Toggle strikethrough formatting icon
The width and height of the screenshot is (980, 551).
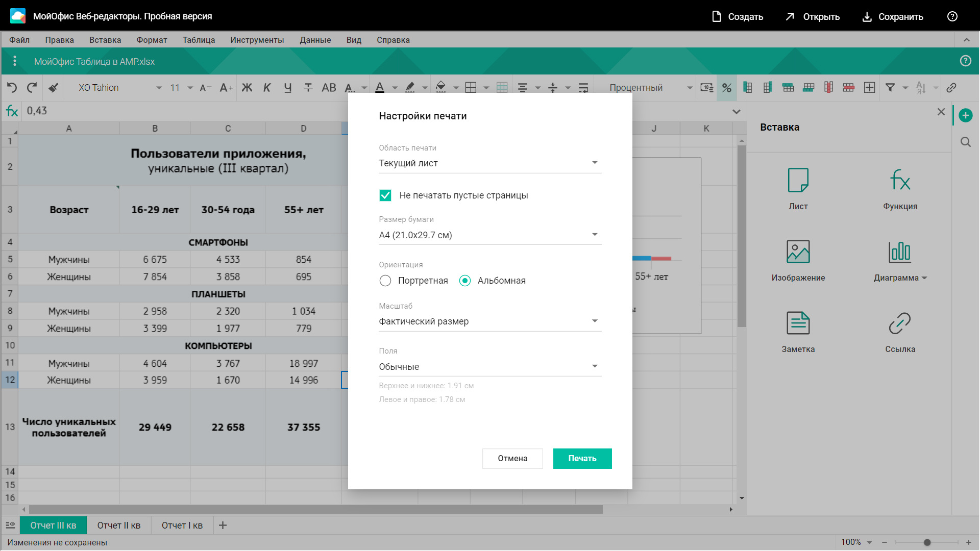(308, 88)
